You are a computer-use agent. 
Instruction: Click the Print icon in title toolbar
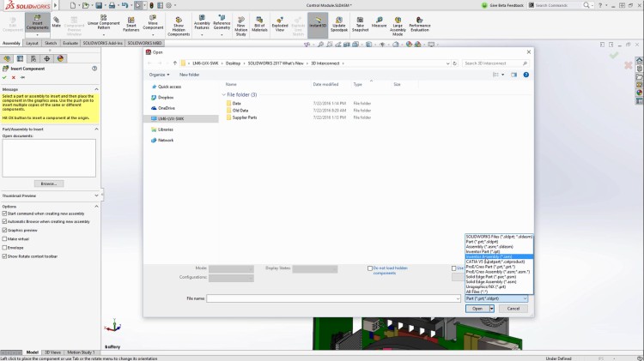click(x=112, y=5)
